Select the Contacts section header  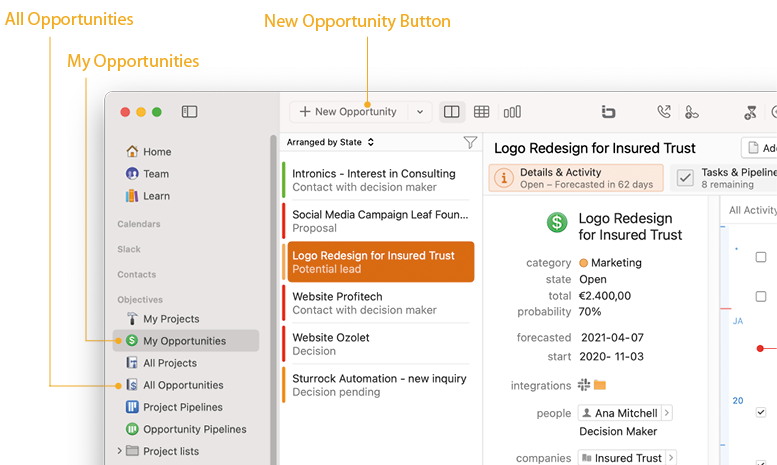[x=136, y=275]
